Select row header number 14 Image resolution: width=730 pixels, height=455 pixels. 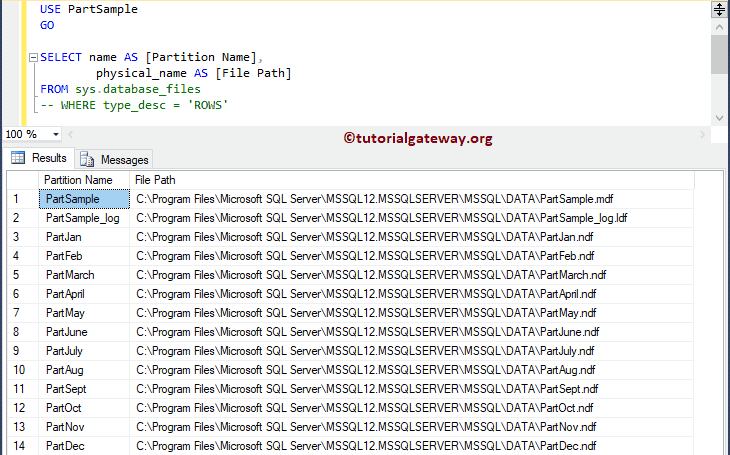23,446
